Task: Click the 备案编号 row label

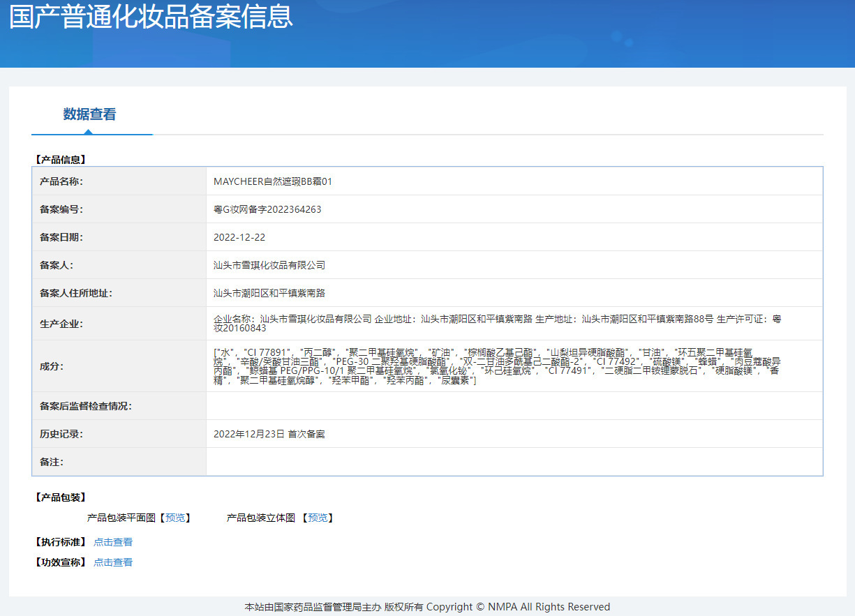Action: tap(61, 209)
